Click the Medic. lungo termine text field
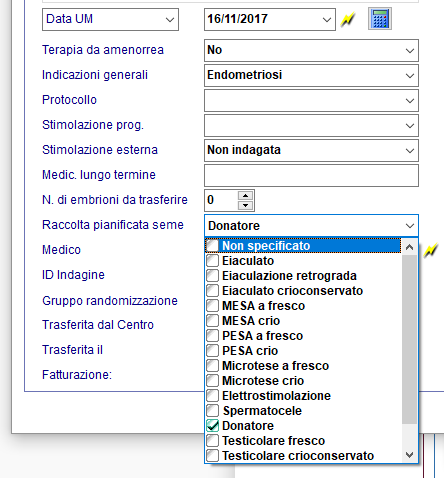The image size is (444, 478). coord(311,176)
